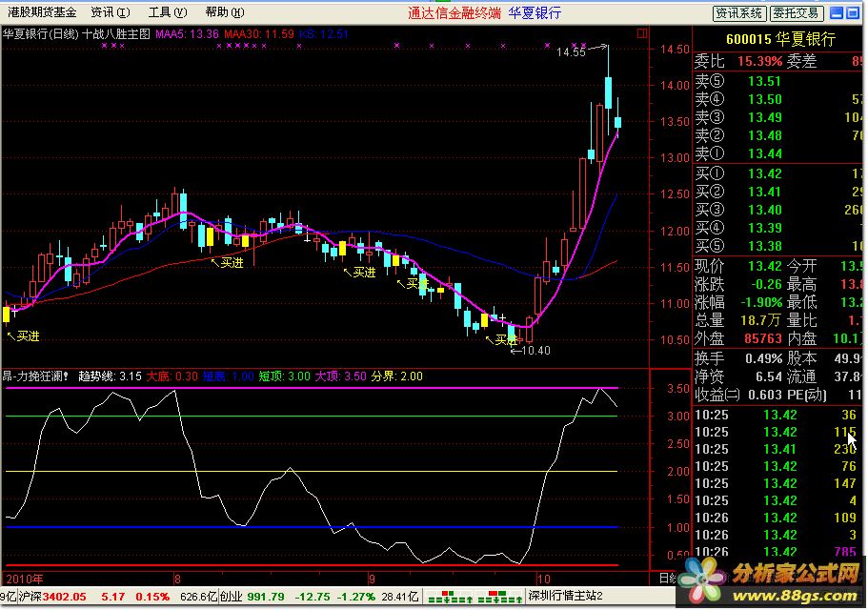This screenshot has width=868, height=610.
Task: Click the 买② 13.41 bid row
Action: click(777, 193)
